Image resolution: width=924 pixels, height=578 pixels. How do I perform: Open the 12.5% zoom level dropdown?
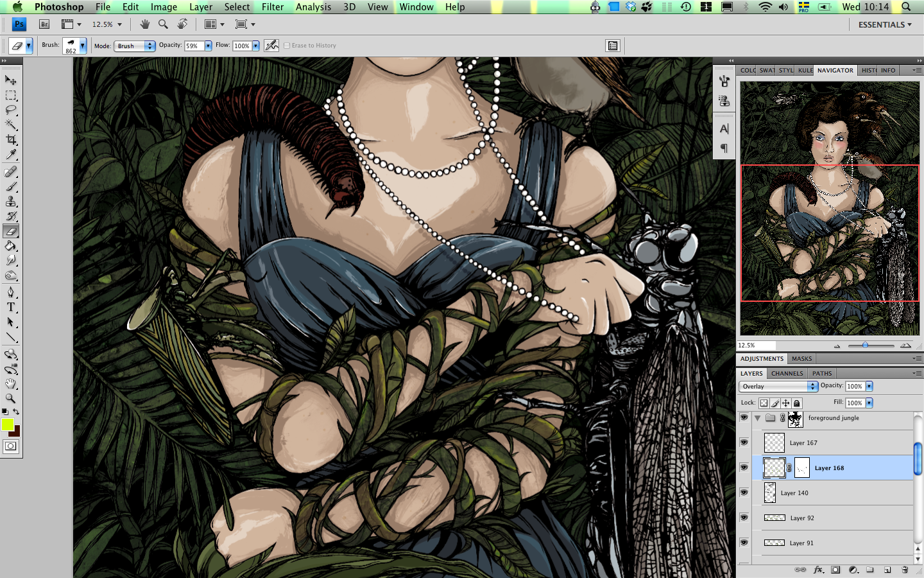click(119, 24)
